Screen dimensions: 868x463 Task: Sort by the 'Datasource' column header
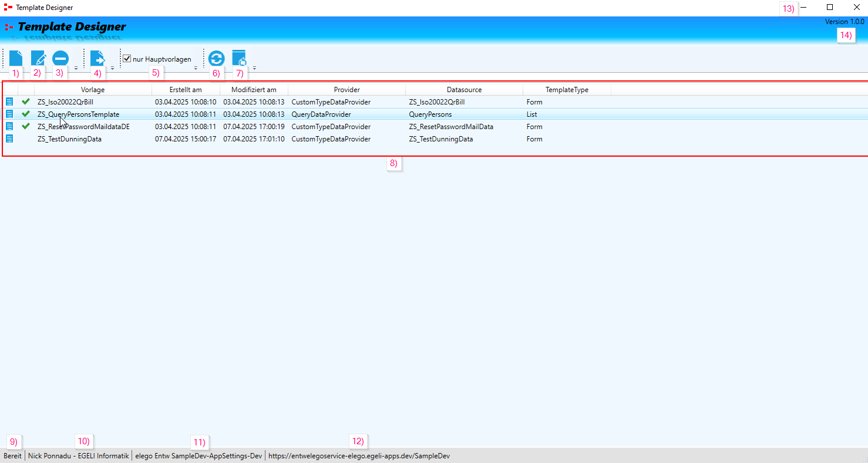tap(464, 90)
